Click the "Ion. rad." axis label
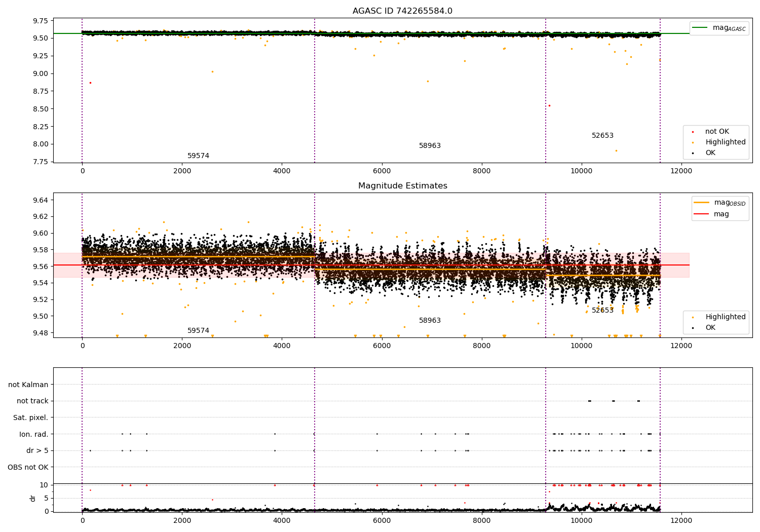 coord(34,434)
